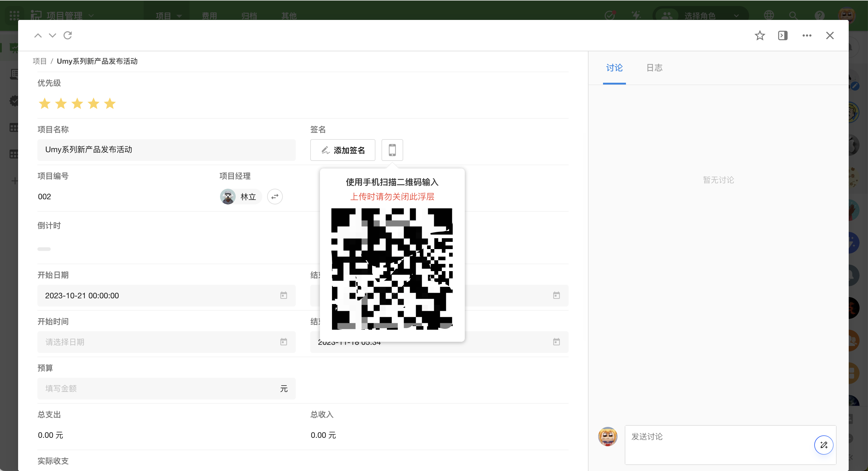Click the search magnifier icon
This screenshot has height=471, width=868.
click(793, 15)
